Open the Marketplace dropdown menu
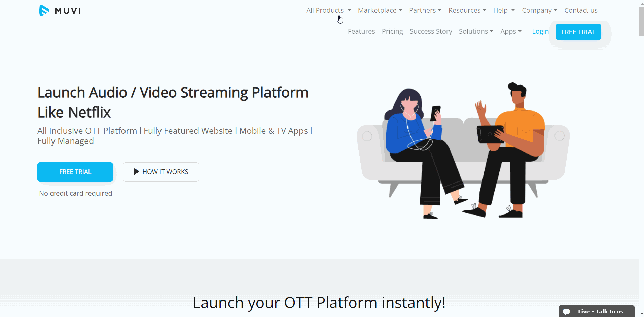644x317 pixels. click(380, 10)
